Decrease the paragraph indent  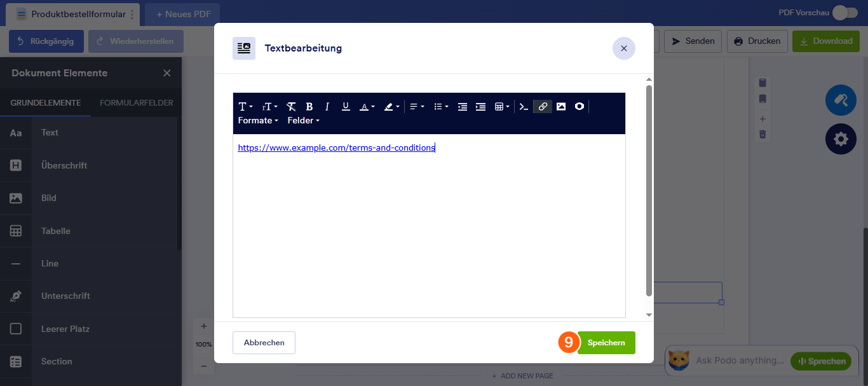[x=463, y=107]
